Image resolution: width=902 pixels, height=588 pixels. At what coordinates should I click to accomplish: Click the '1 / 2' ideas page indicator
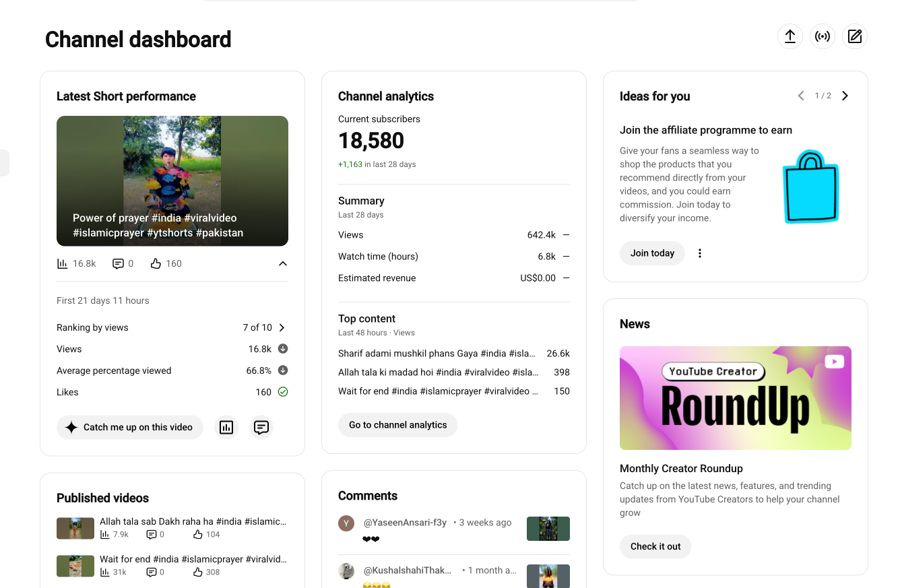[823, 96]
